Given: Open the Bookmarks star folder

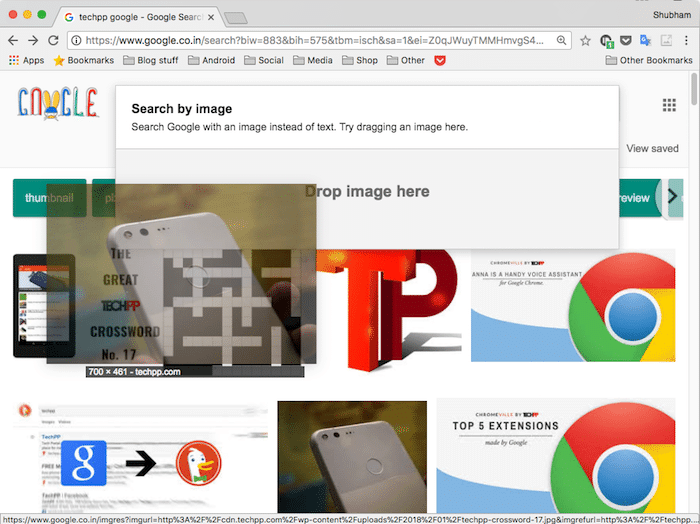Looking at the screenshot, I should (83, 60).
